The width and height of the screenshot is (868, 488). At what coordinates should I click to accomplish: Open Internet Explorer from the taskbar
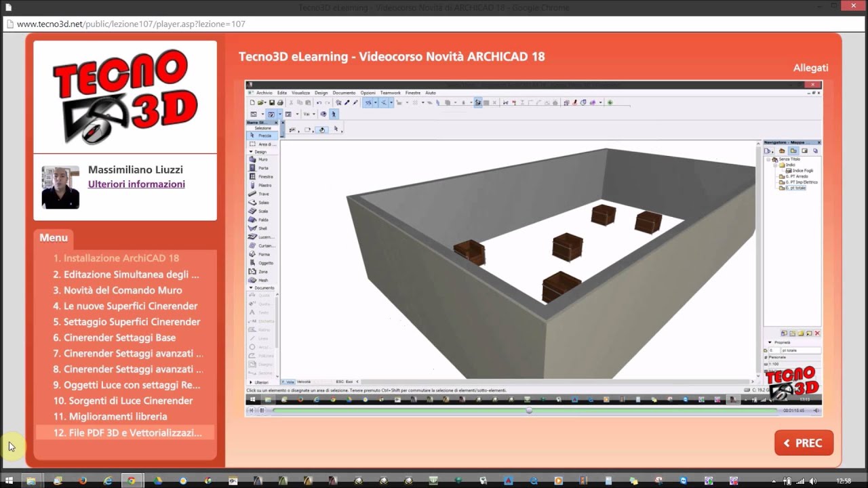coord(107,481)
